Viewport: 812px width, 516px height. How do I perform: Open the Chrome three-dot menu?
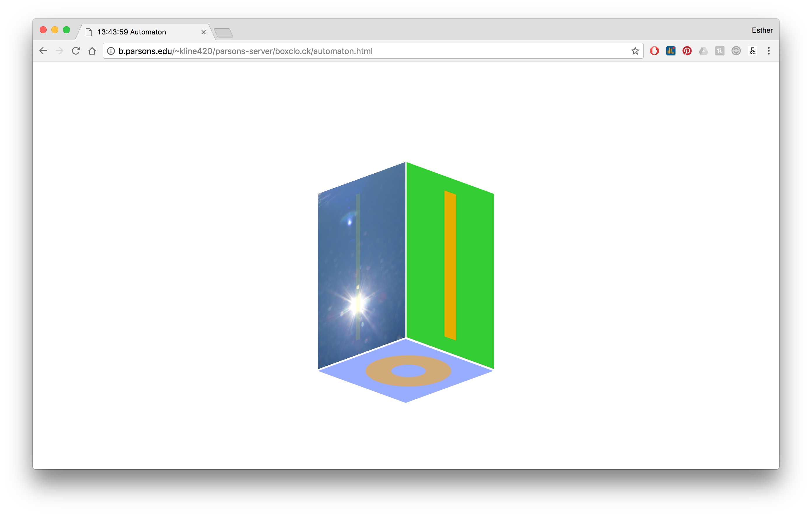pyautogui.click(x=769, y=51)
